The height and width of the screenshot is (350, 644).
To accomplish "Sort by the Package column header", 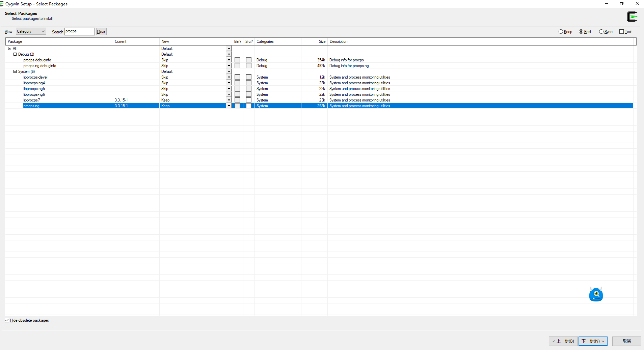I will point(59,41).
